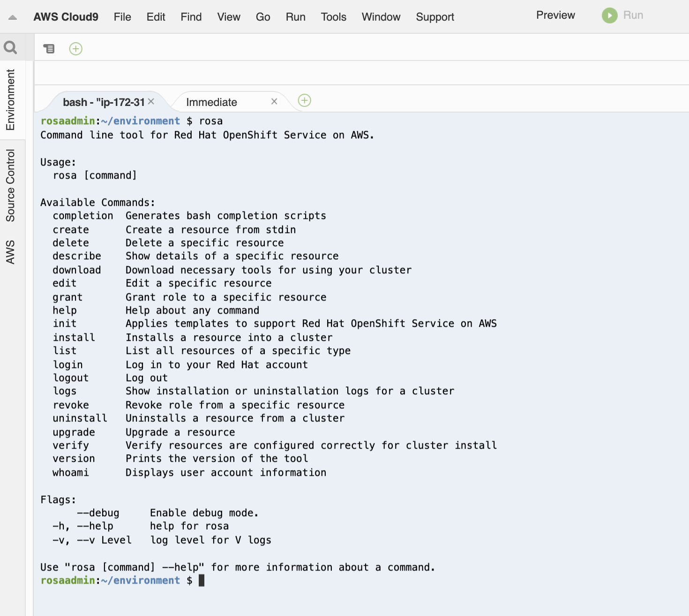The image size is (689, 616).
Task: Open a new tab next to Immediate
Action: 305,100
